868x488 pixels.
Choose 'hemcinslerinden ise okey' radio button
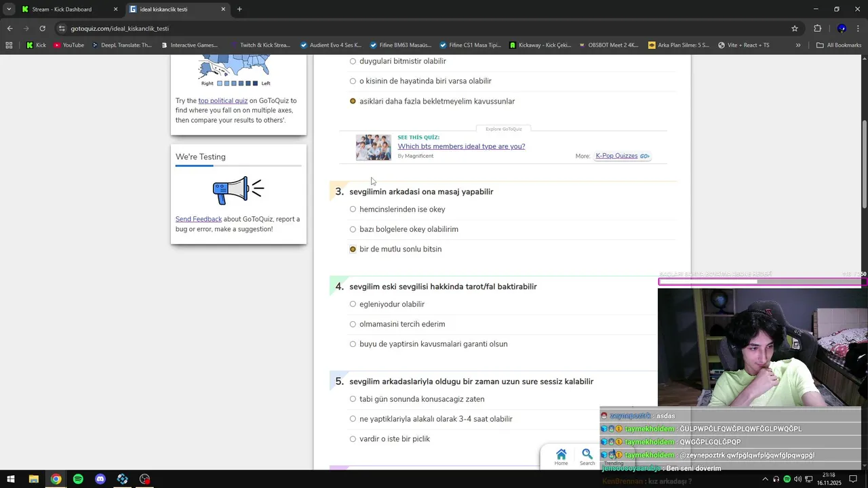(353, 209)
